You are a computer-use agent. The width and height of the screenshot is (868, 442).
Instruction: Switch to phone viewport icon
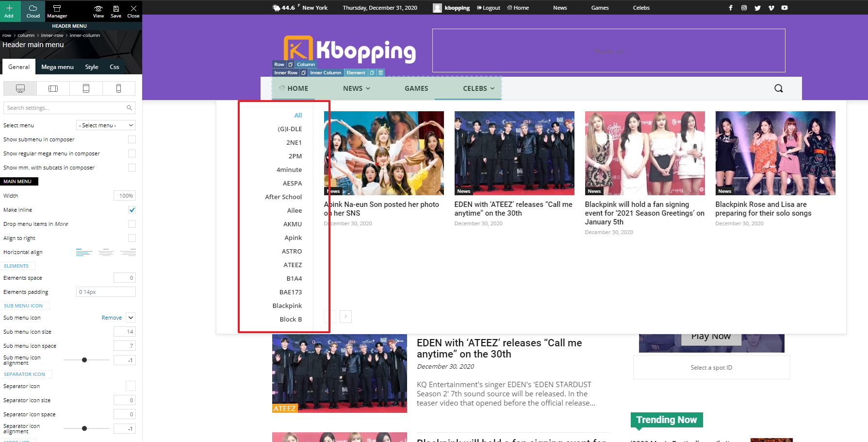119,88
